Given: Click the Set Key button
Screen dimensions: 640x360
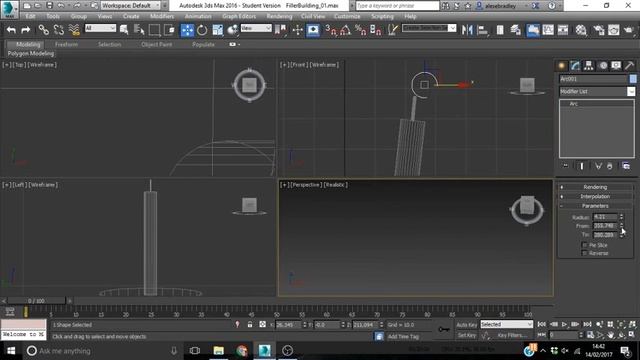Looking at the screenshot, I should coord(467,335).
